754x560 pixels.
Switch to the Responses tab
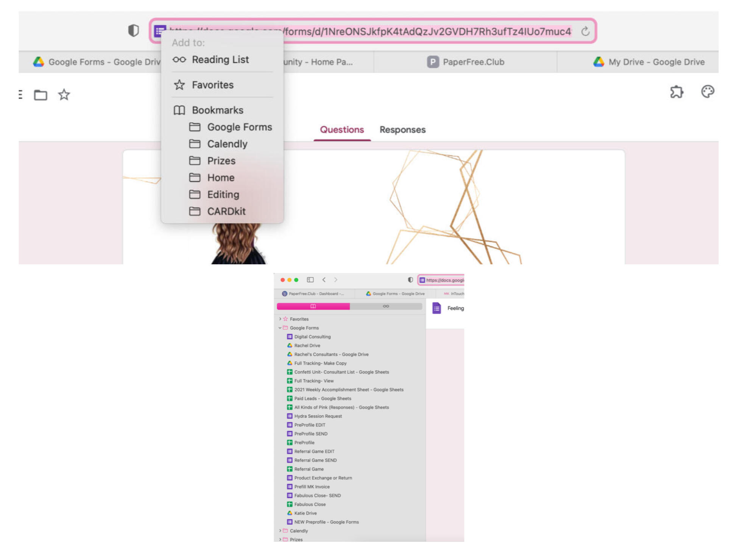pos(402,130)
